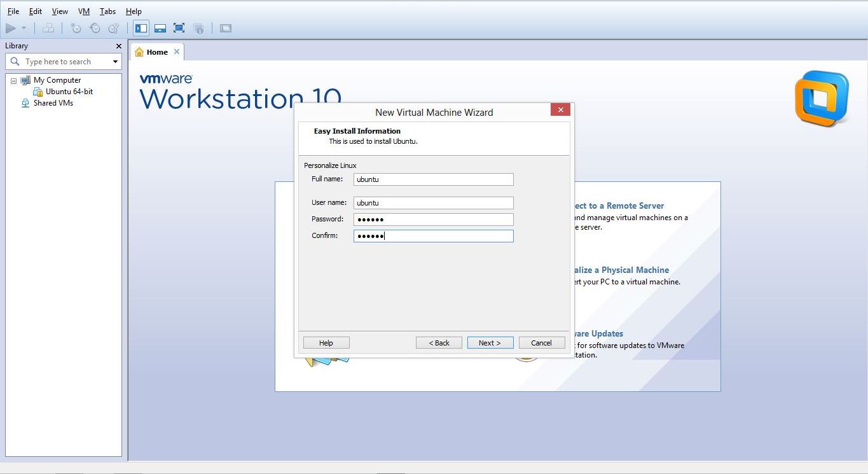
Task: Toggle the thumbnail bar icon
Action: 160,28
